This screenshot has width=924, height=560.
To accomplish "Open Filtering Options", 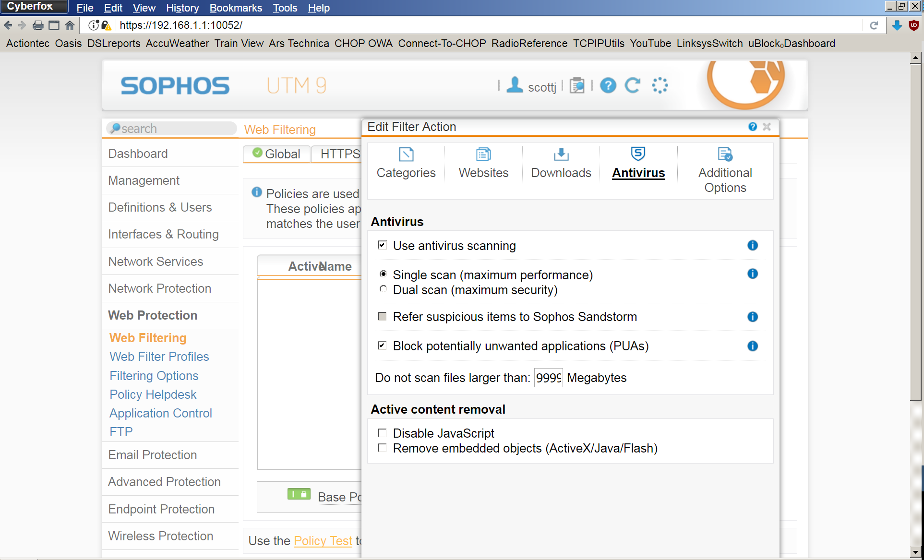I will 154,376.
